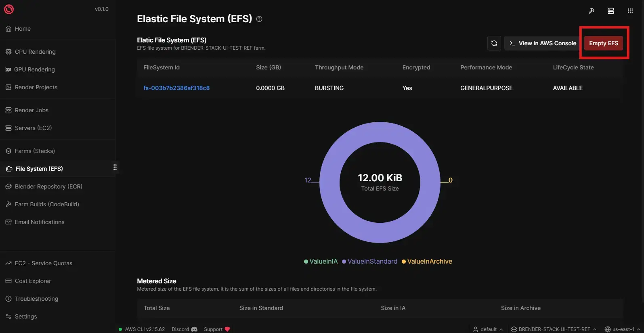
Task: Click the refresh icon beside View in AWS Console
Action: pos(494,43)
